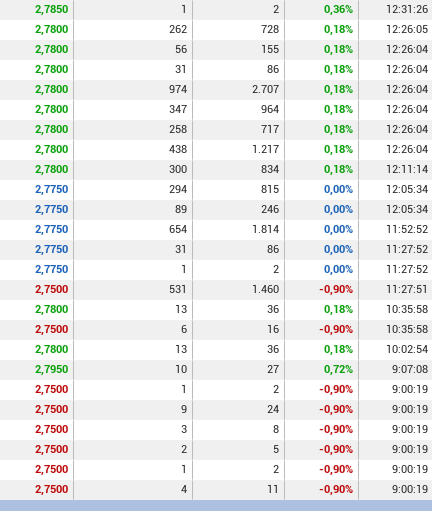Select the 12:31:26 time cell
Screen dimensions: 432x511
coord(407,9)
